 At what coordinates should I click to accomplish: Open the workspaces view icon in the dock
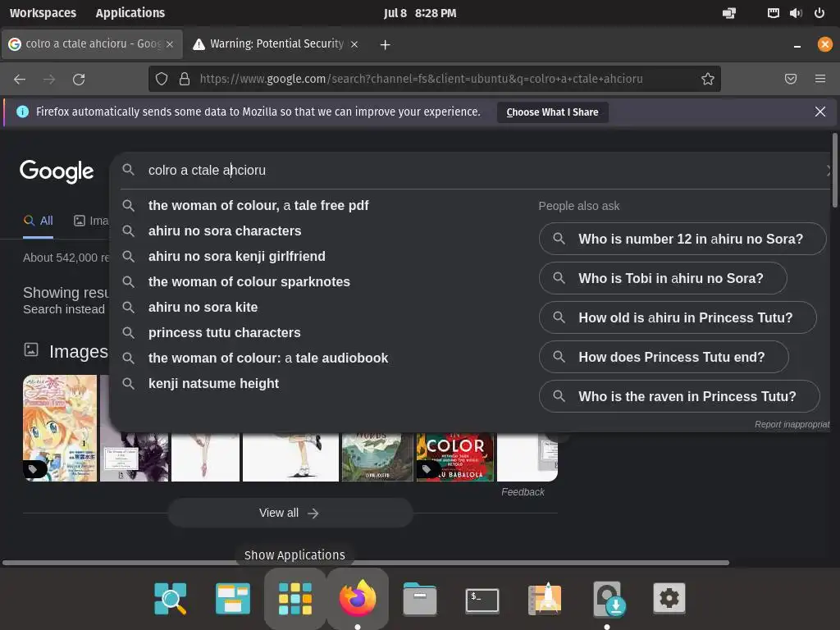pos(232,598)
